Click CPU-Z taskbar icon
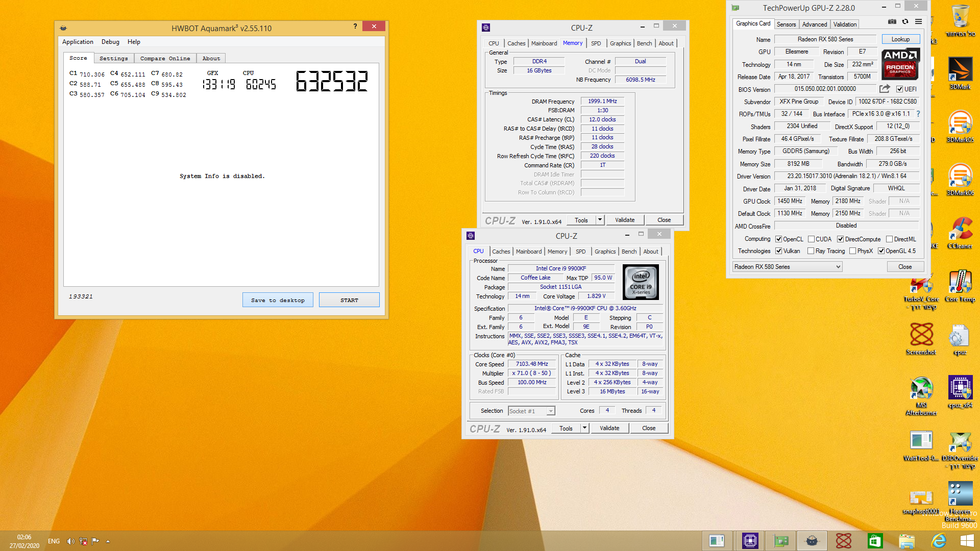This screenshot has height=551, width=980. pyautogui.click(x=750, y=541)
